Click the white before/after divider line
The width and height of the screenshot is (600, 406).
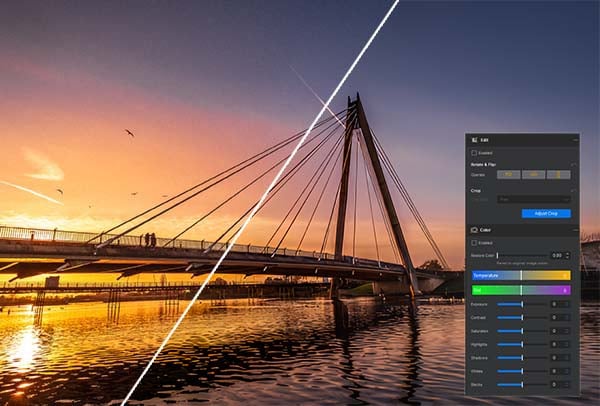(260, 203)
